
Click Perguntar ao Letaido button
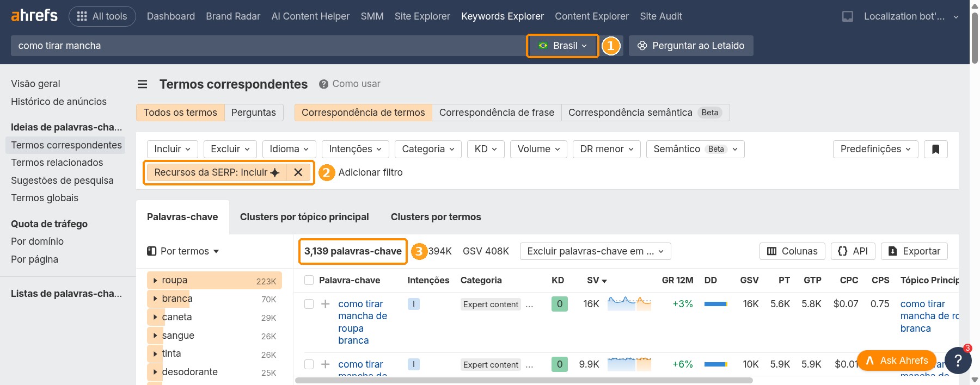pyautogui.click(x=691, y=46)
